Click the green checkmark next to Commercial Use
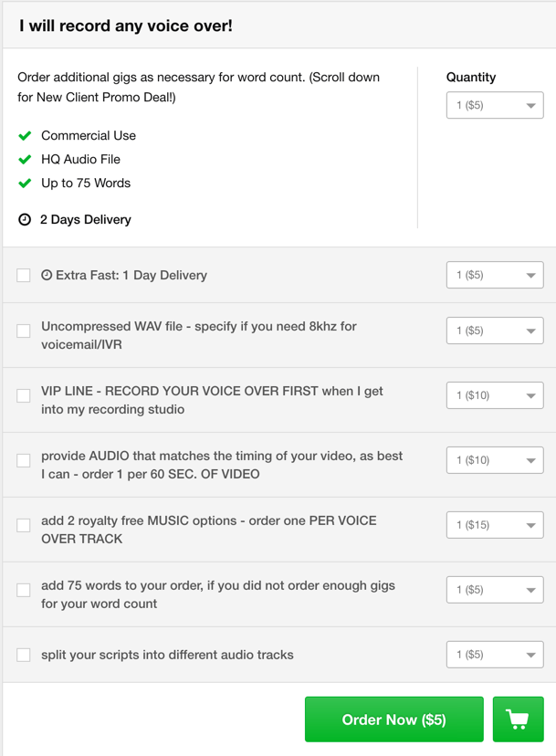Viewport: 556px width, 756px height. coord(25,135)
